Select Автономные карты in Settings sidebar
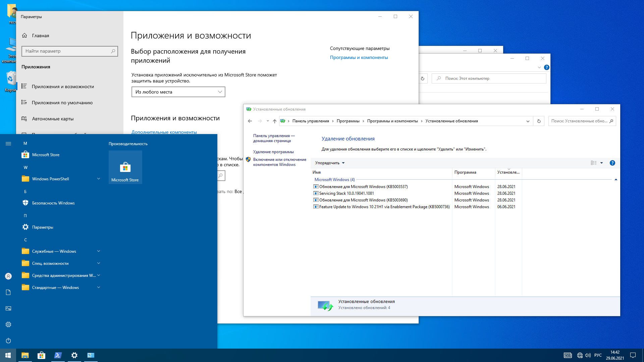Image resolution: width=644 pixels, height=362 pixels. 53,119
